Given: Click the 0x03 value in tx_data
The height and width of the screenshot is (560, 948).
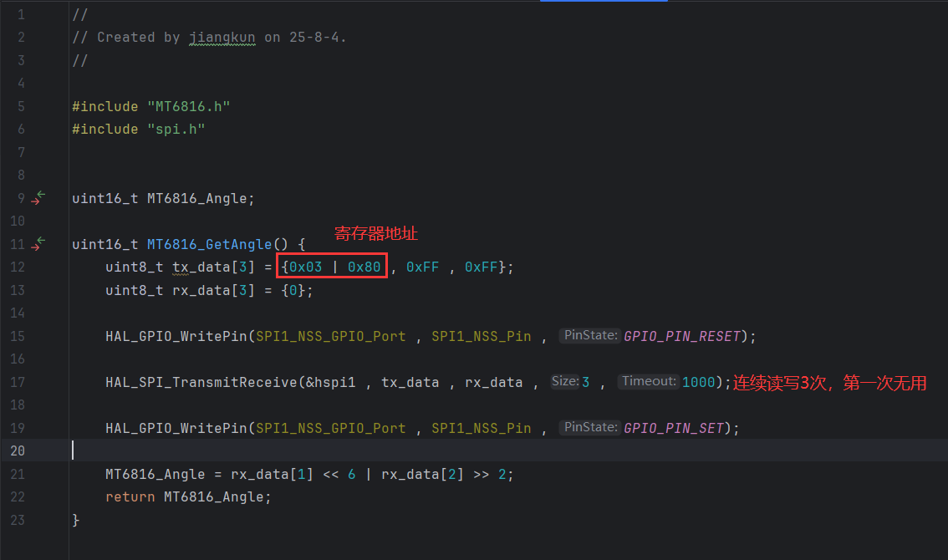Looking at the screenshot, I should pos(305,267).
